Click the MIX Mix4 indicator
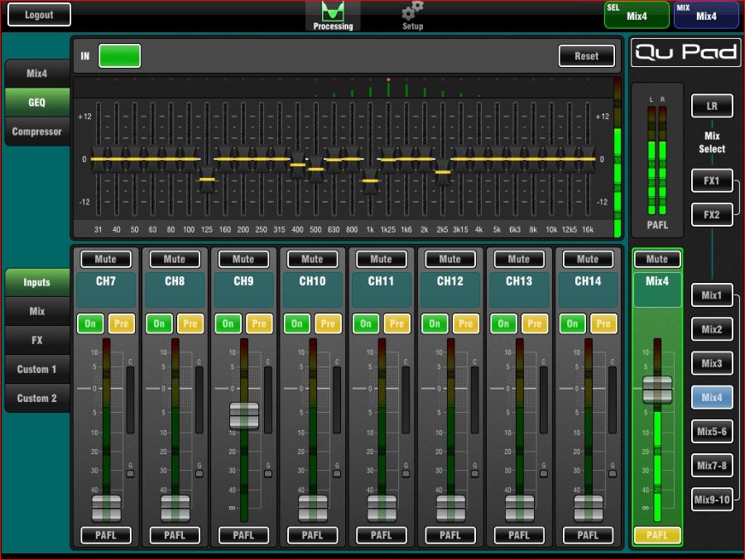The image size is (745, 560). [706, 15]
